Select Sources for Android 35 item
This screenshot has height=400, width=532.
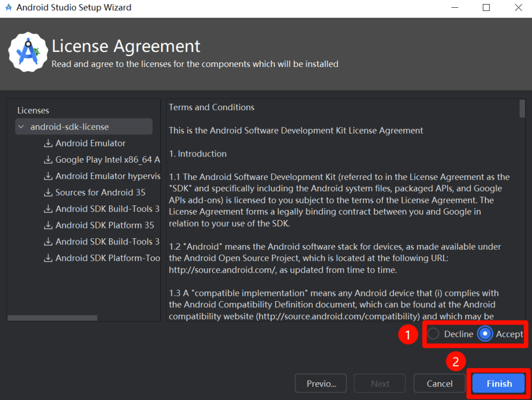pos(100,192)
